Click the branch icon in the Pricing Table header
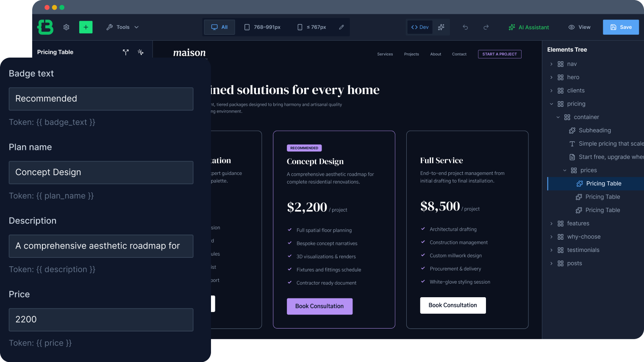 (x=126, y=52)
